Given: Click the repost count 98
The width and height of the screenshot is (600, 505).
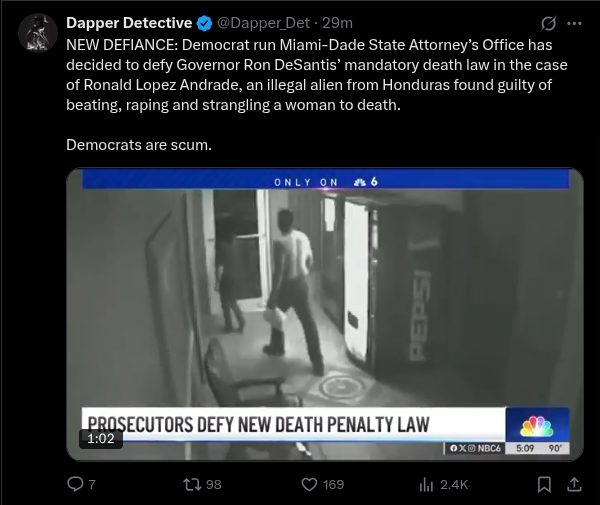Looking at the screenshot, I should [214, 485].
